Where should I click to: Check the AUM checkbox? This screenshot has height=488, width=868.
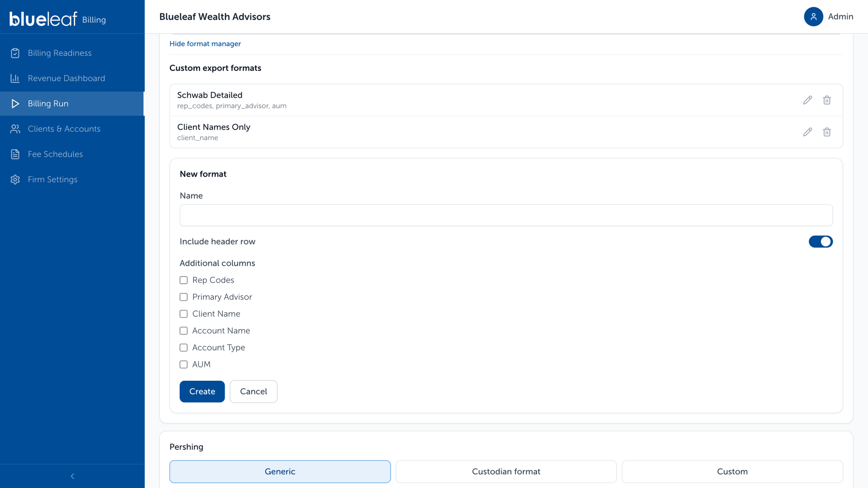coord(184,365)
